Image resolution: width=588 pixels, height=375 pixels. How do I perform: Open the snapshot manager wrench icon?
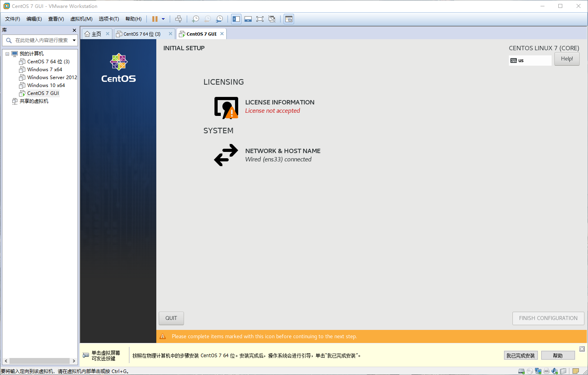[219, 19]
